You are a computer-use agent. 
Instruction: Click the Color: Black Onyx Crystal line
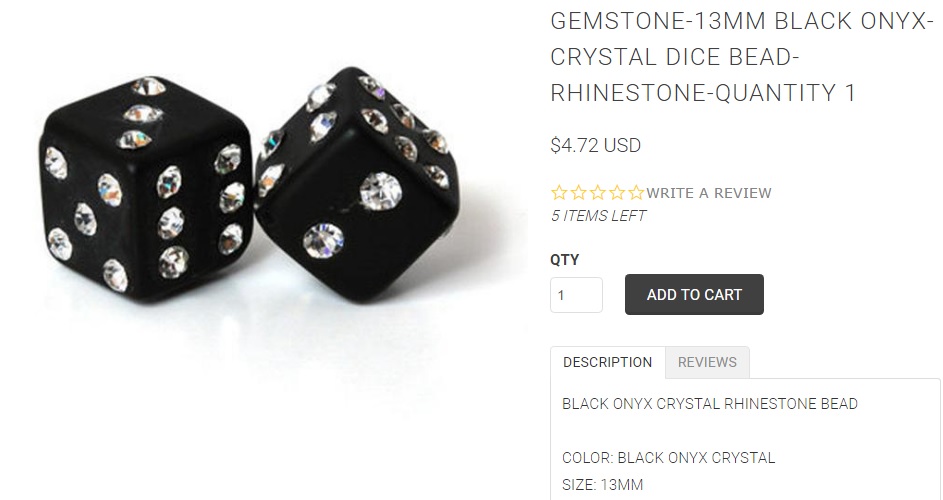click(x=668, y=458)
